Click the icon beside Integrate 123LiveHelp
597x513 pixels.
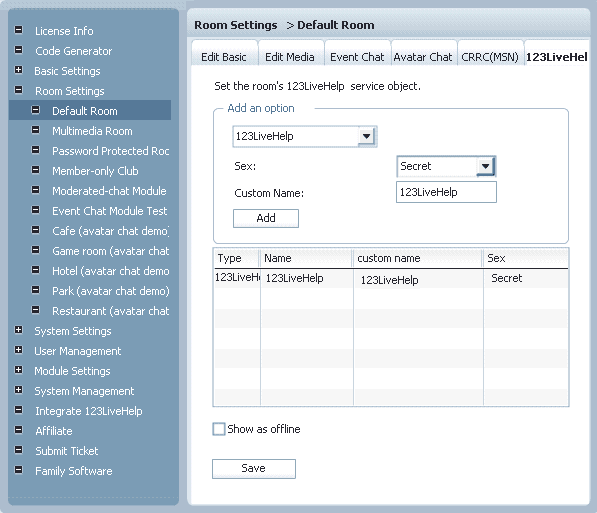click(x=18, y=410)
